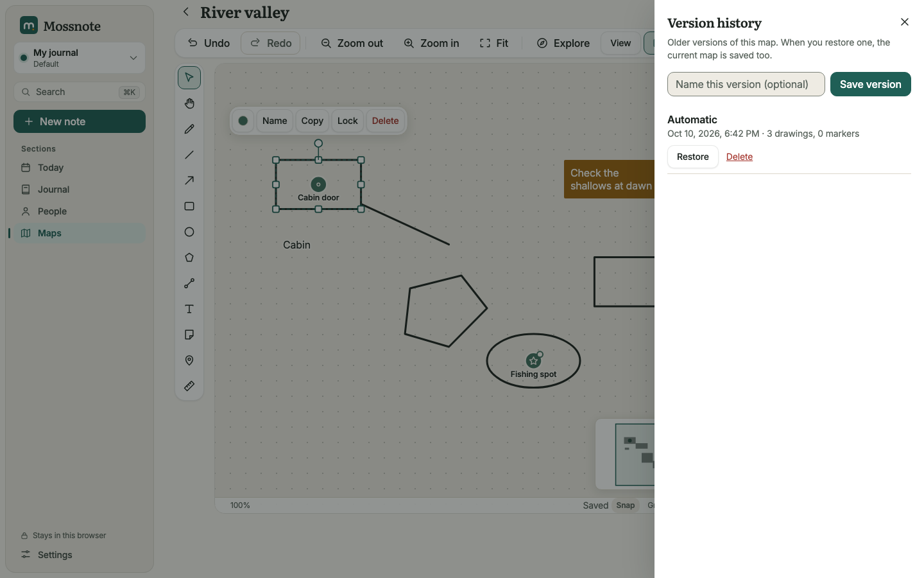924x578 pixels.
Task: Open the color swatch for selected shape
Action: click(243, 121)
